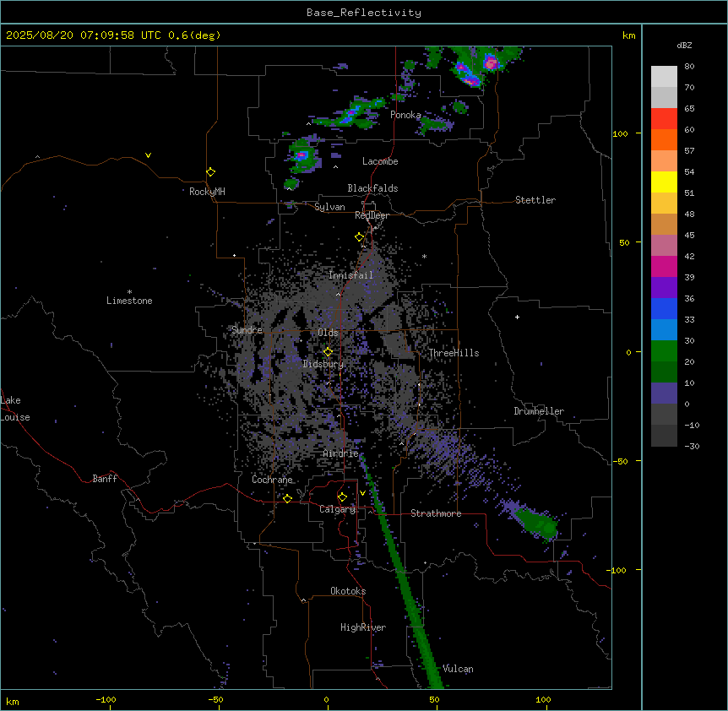
Task: Click the green echo blob southeast of Strathmore
Action: (x=536, y=522)
